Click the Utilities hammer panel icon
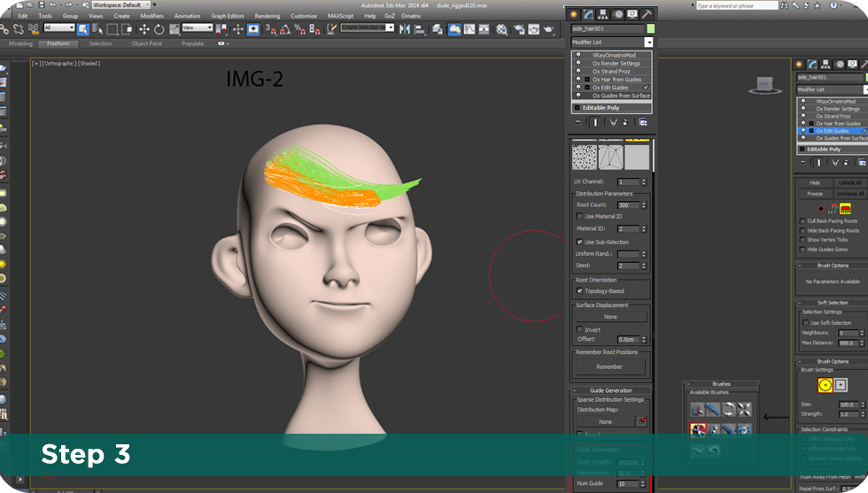Screen dimensions: 868x493 646,14
